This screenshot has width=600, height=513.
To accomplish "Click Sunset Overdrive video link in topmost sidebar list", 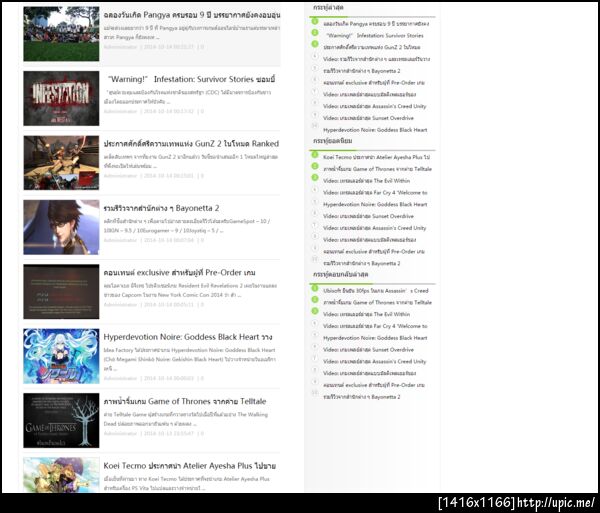I will (368, 118).
